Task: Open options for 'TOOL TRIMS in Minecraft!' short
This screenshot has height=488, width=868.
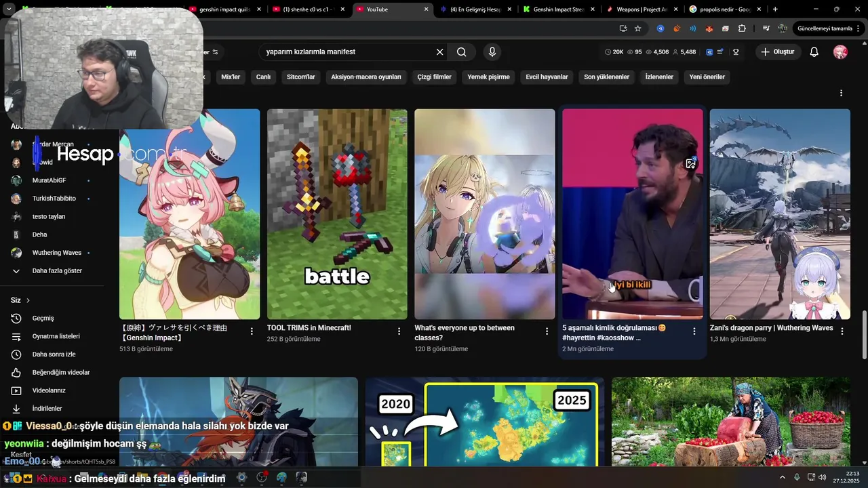Action: (399, 331)
